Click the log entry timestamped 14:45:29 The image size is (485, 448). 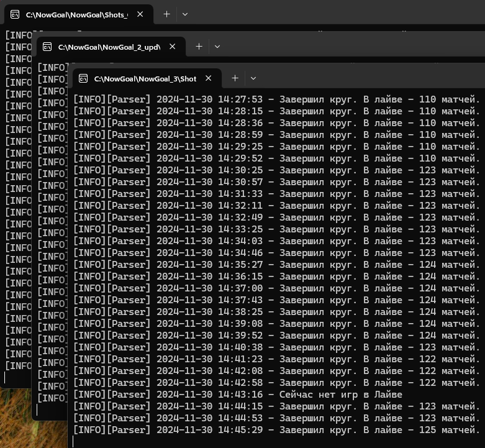[276, 430]
